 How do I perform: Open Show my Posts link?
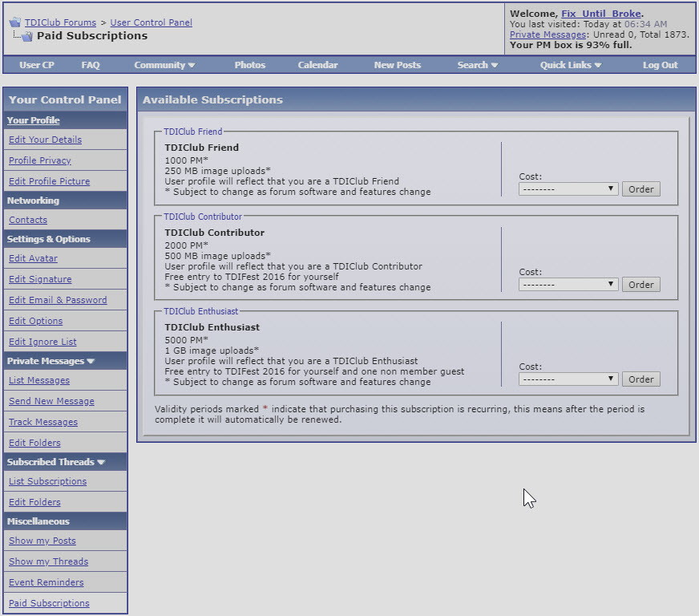coord(42,541)
